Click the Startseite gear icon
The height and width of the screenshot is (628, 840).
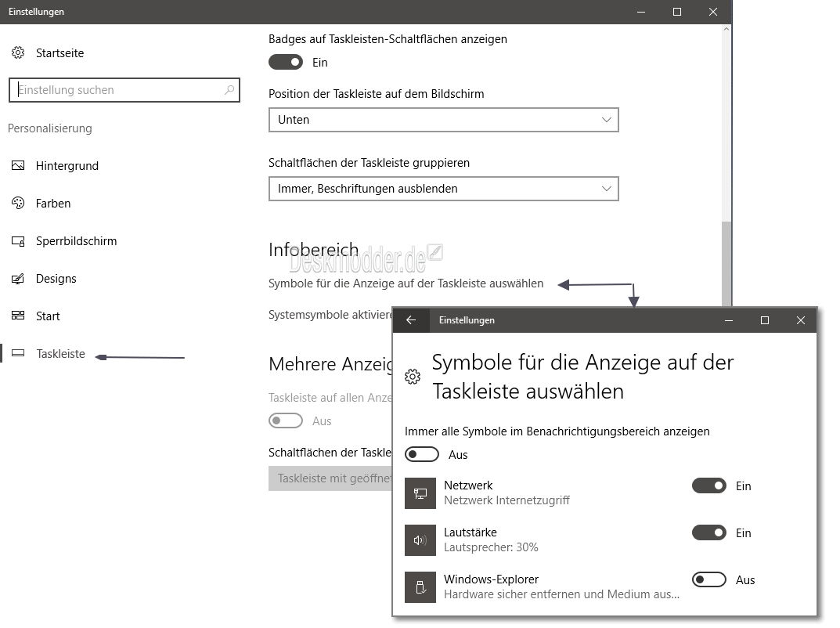[18, 53]
